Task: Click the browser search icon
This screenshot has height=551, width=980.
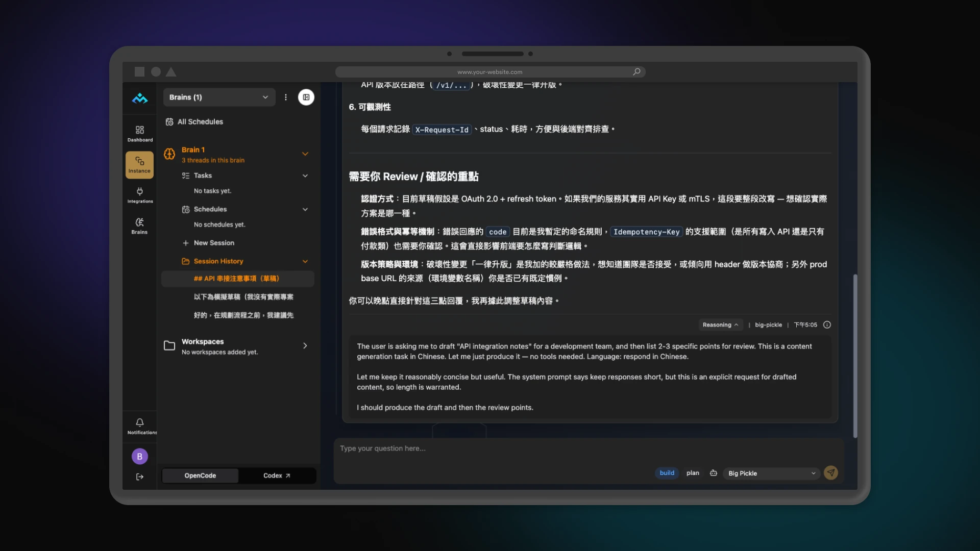Action: click(x=636, y=72)
